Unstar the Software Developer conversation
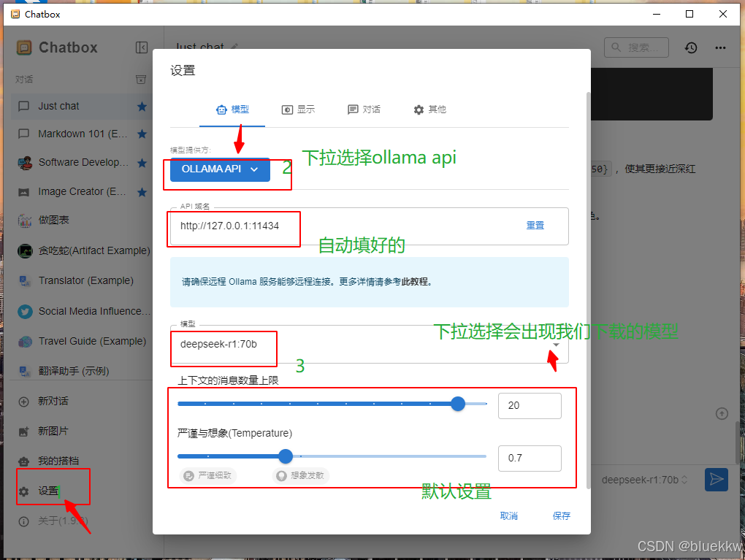 tap(142, 163)
